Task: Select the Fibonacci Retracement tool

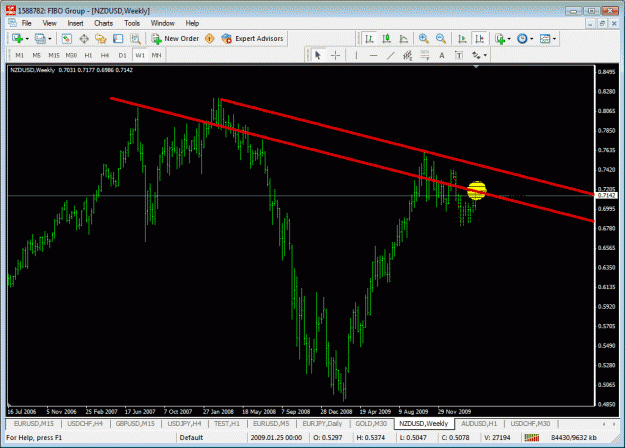Action: 425,55
